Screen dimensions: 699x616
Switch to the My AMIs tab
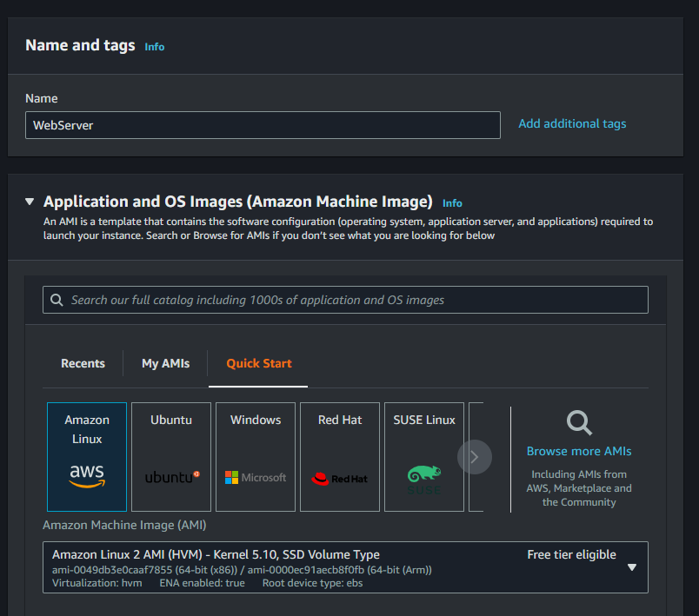coord(165,363)
